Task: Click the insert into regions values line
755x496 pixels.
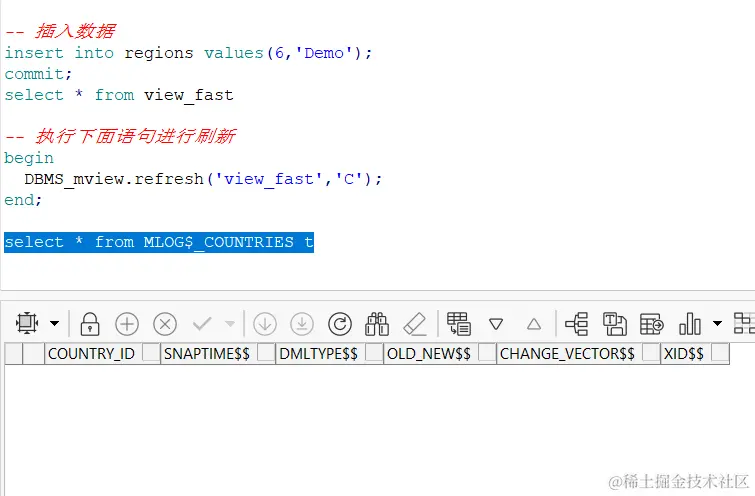Action: [188, 53]
